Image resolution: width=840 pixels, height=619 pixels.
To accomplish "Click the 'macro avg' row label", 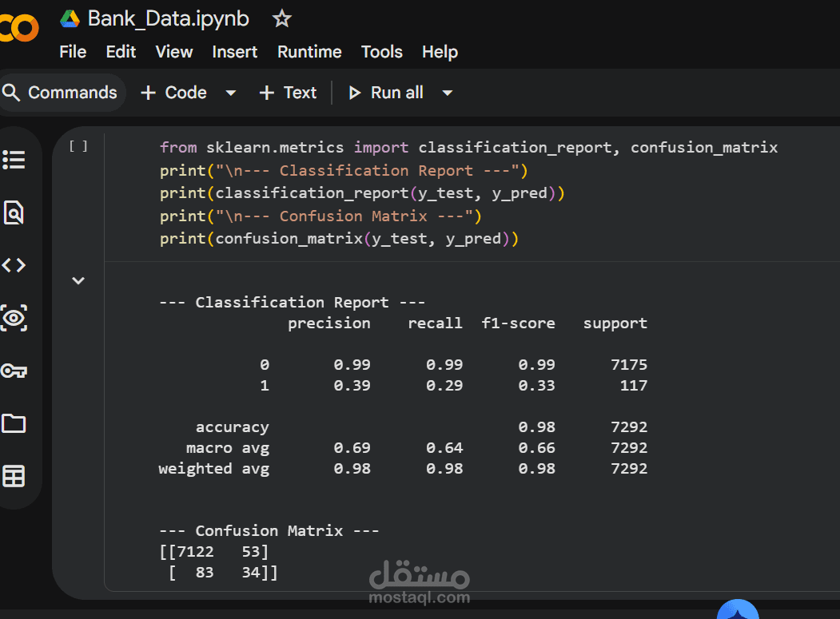I will 228,447.
